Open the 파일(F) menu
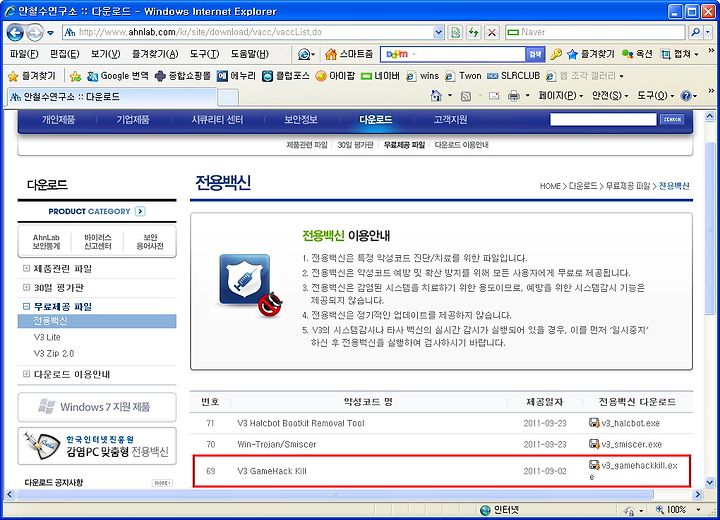 pos(24,54)
